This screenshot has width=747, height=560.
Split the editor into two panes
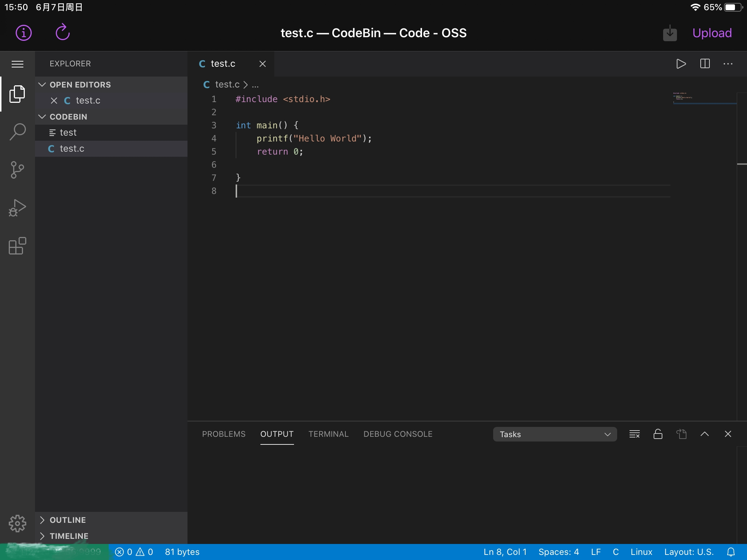coord(705,64)
